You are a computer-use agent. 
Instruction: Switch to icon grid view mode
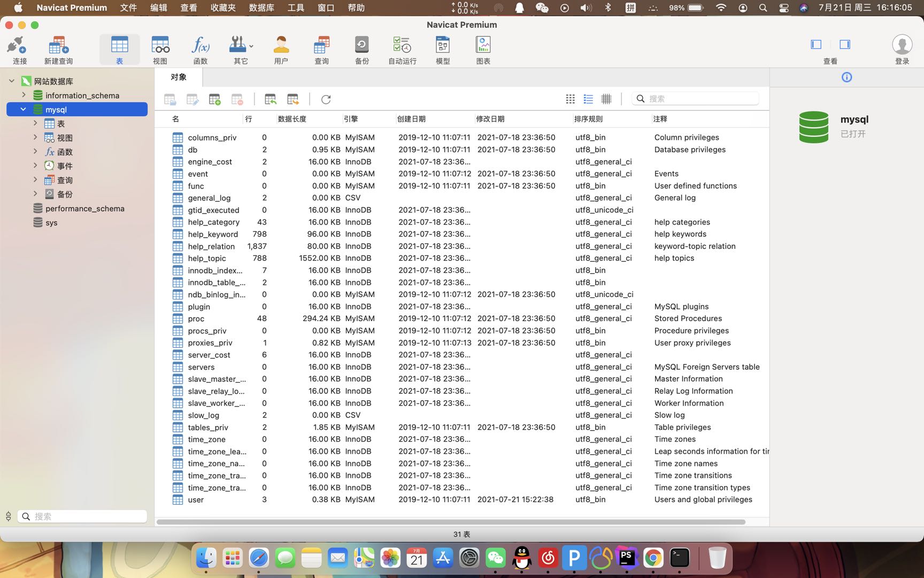(x=571, y=99)
